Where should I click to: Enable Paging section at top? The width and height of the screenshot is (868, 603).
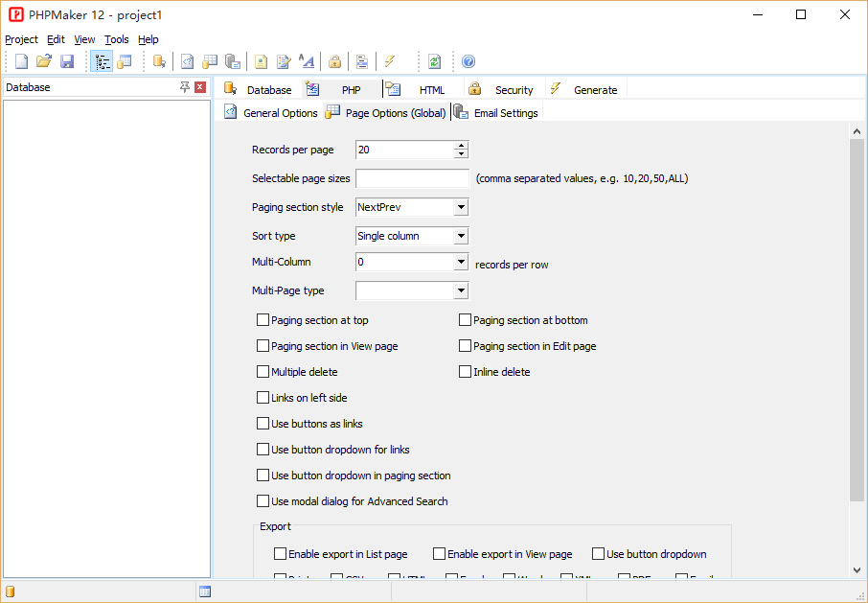263,320
